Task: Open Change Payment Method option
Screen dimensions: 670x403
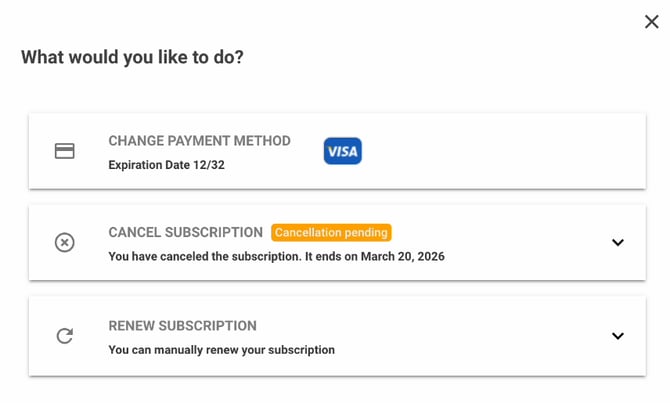Action: pyautogui.click(x=199, y=141)
